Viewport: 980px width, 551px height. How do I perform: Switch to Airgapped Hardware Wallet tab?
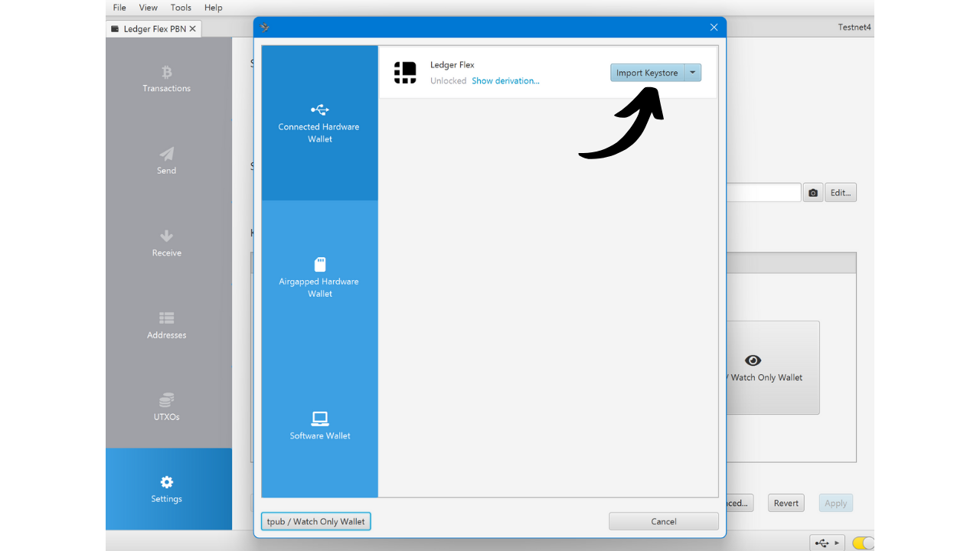coord(319,278)
